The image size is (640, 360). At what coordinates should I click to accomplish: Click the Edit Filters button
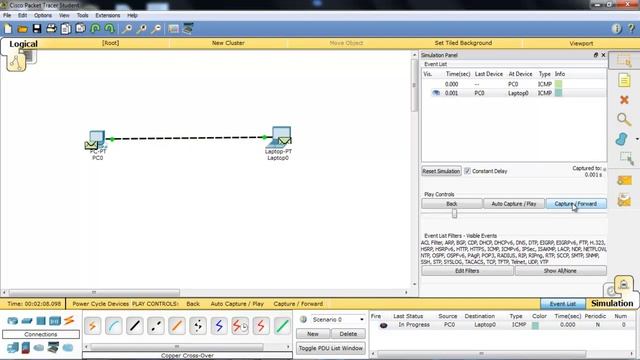tap(467, 271)
